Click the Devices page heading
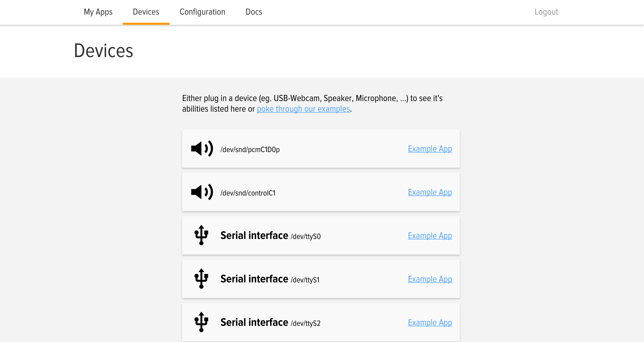The height and width of the screenshot is (342, 644). [x=103, y=51]
